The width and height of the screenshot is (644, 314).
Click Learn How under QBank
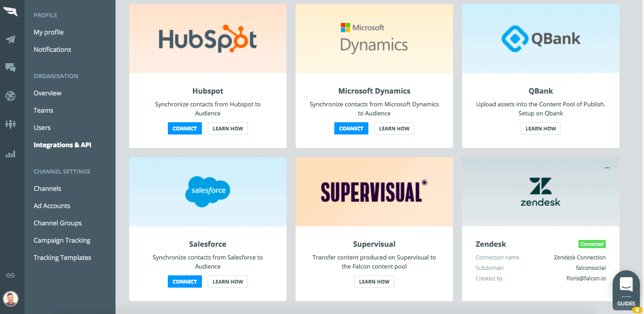click(540, 129)
